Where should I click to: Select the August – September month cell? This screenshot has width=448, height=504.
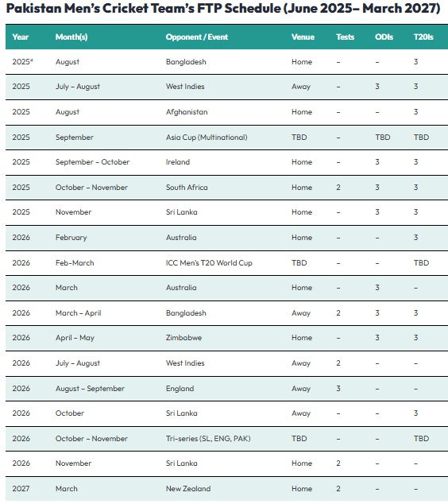point(90,388)
